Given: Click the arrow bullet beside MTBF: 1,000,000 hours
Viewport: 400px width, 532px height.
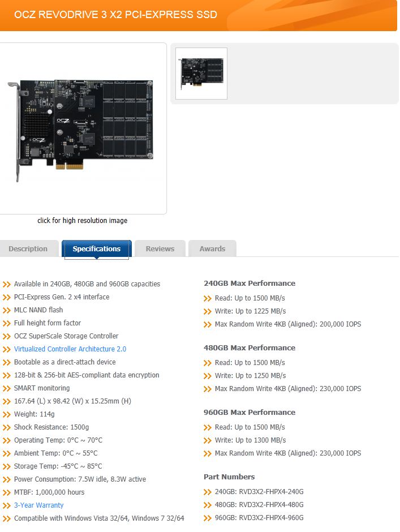Looking at the screenshot, I should click(6, 492).
